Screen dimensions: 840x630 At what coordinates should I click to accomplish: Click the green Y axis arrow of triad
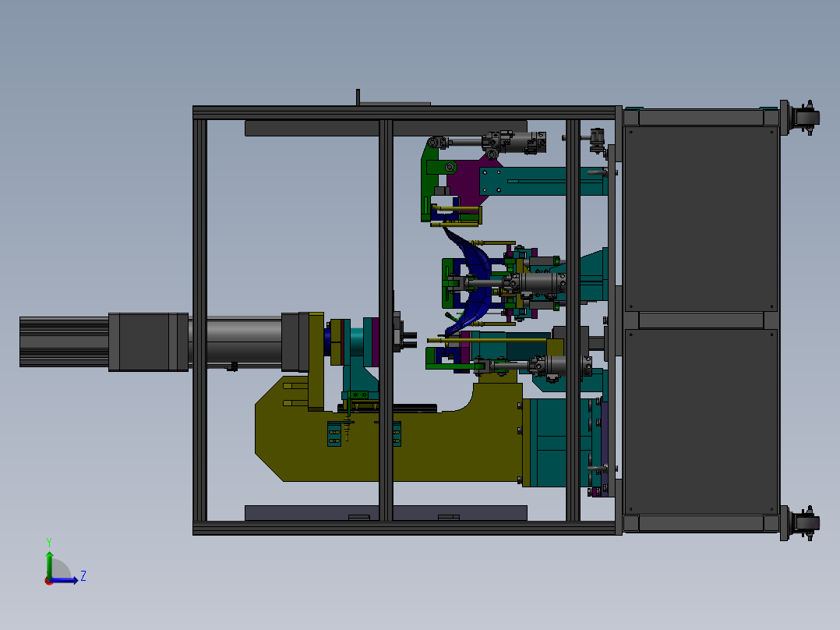(x=49, y=564)
